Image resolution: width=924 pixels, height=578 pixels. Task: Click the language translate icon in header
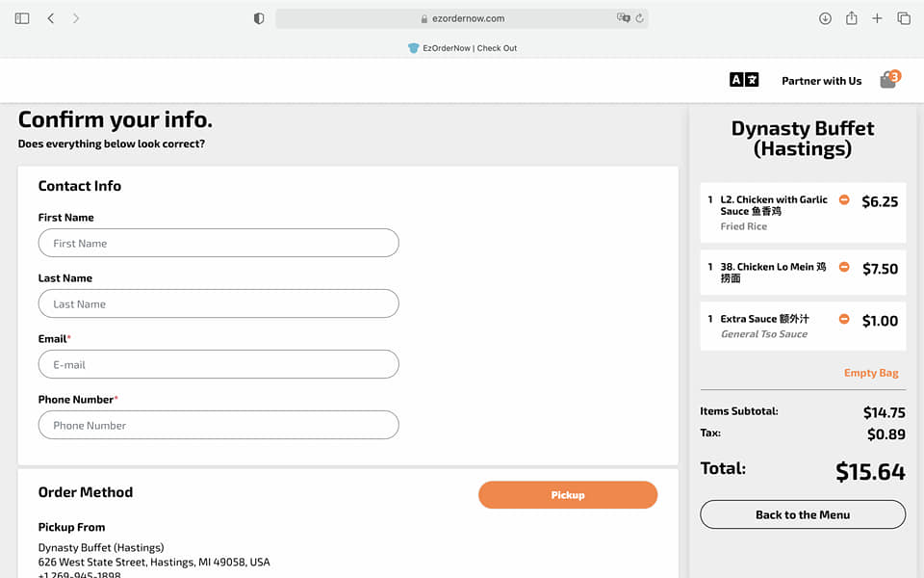coord(743,81)
